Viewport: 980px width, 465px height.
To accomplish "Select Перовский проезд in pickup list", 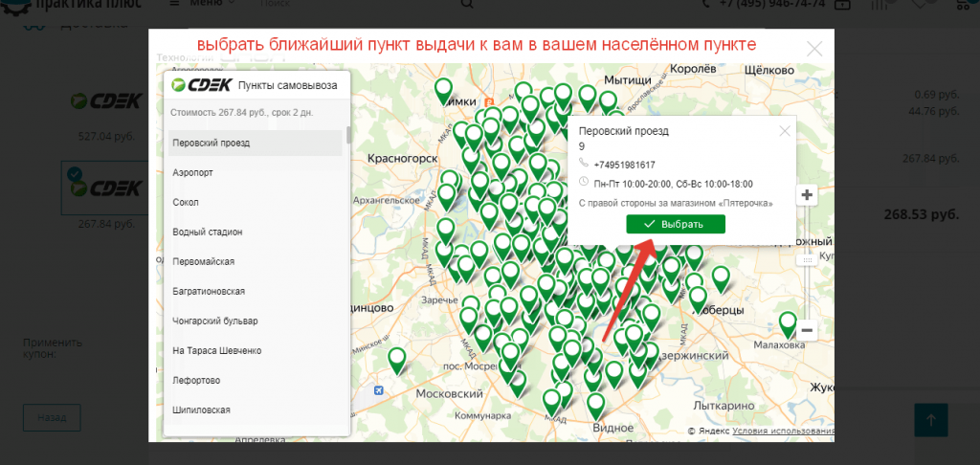I will pos(255,144).
